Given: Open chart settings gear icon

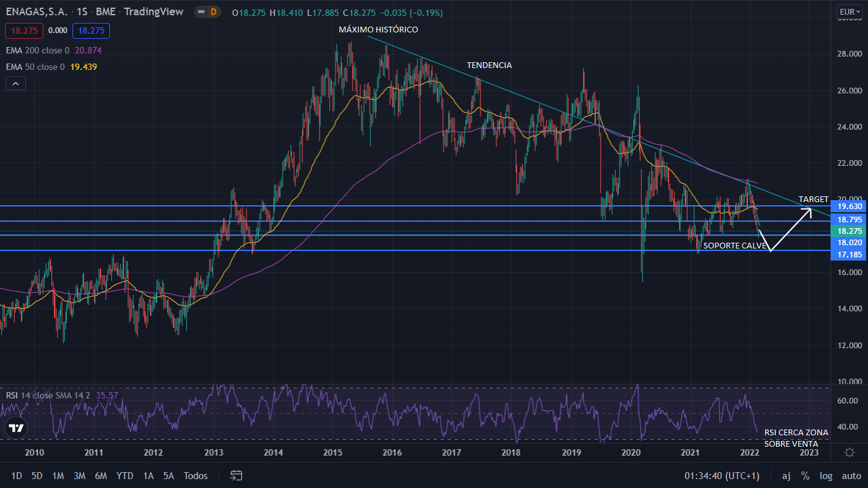Looking at the screenshot, I should tap(850, 452).
